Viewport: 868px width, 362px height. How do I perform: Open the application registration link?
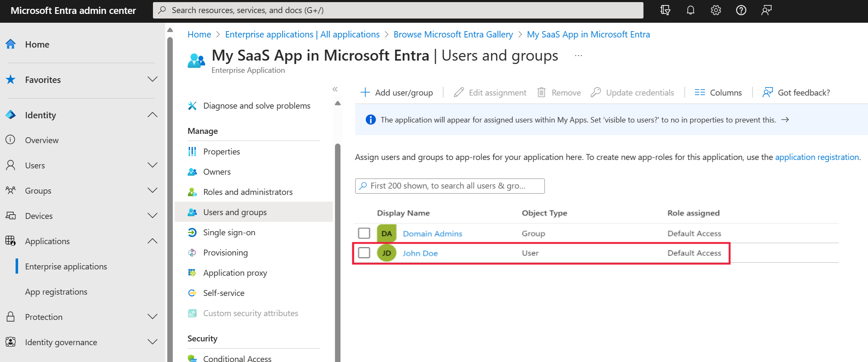(x=817, y=157)
